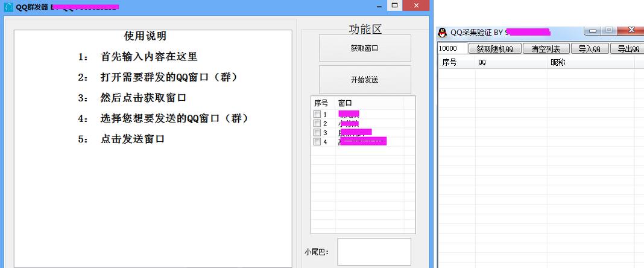Click the 功能区 label

coord(365,29)
